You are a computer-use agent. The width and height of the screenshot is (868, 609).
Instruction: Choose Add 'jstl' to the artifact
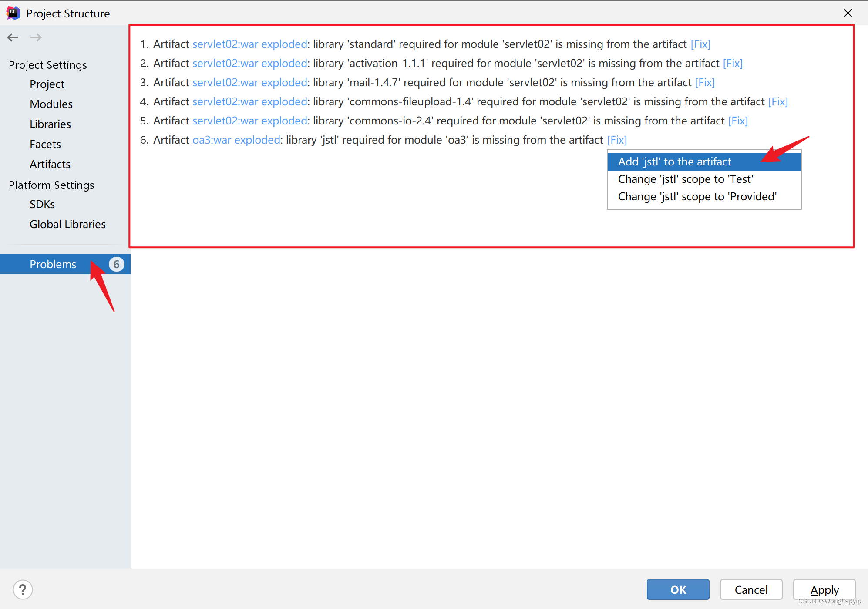click(x=674, y=162)
